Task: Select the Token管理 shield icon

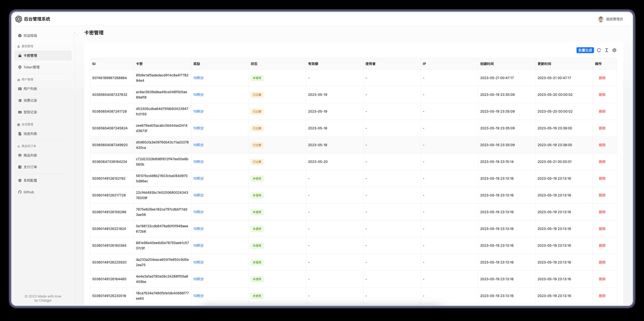Action: pyautogui.click(x=20, y=67)
